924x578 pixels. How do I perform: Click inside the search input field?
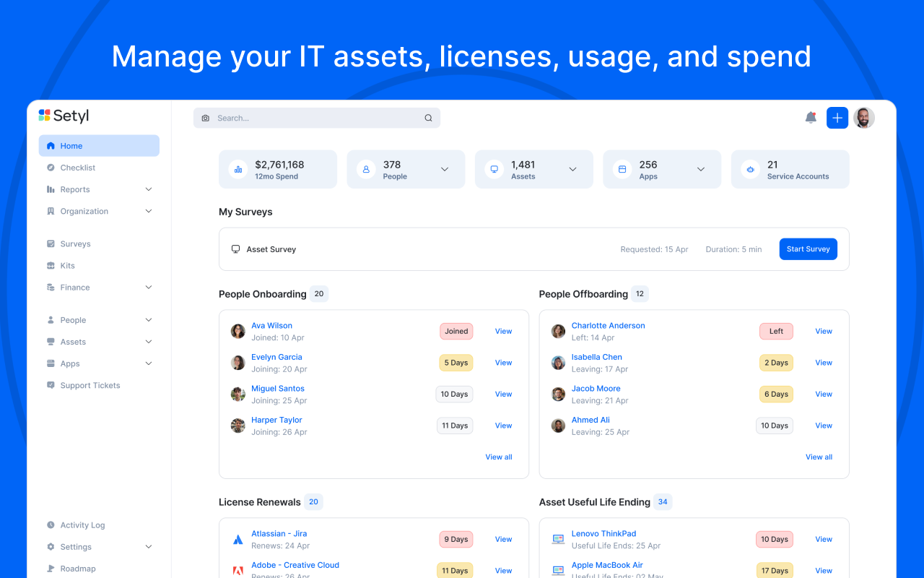[x=310, y=117]
